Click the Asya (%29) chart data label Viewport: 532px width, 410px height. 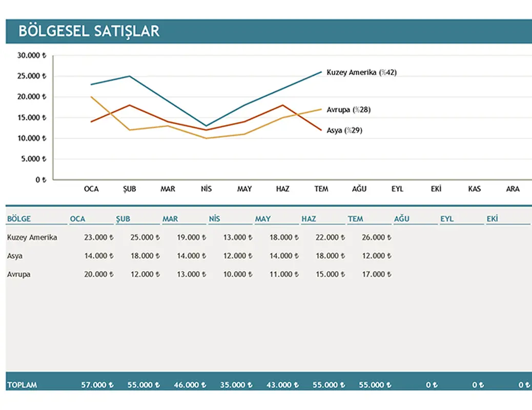point(344,131)
